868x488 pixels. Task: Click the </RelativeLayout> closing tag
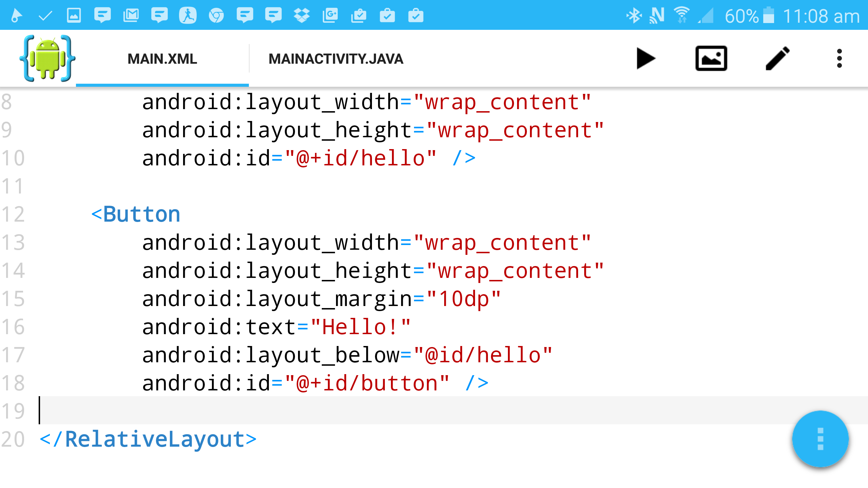148,439
